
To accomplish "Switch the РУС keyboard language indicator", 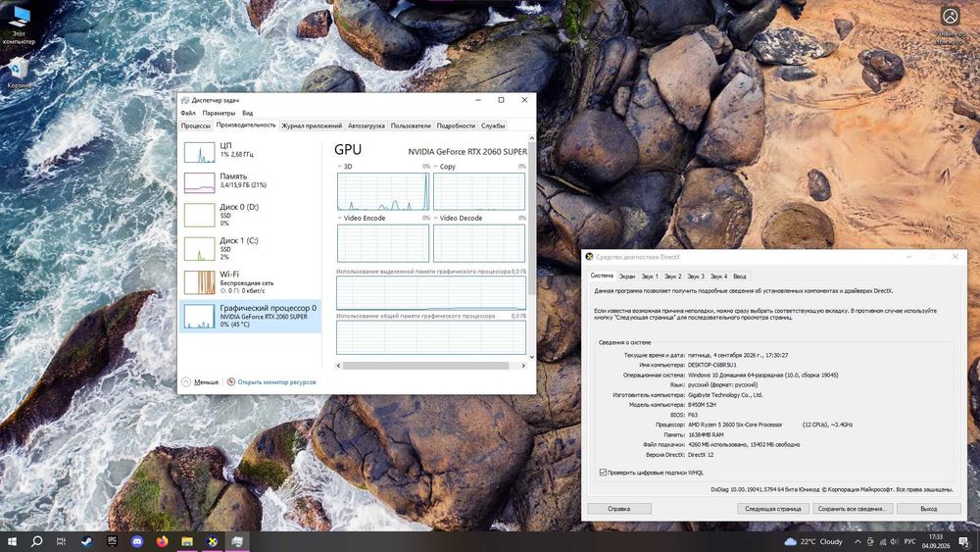I will pos(910,542).
